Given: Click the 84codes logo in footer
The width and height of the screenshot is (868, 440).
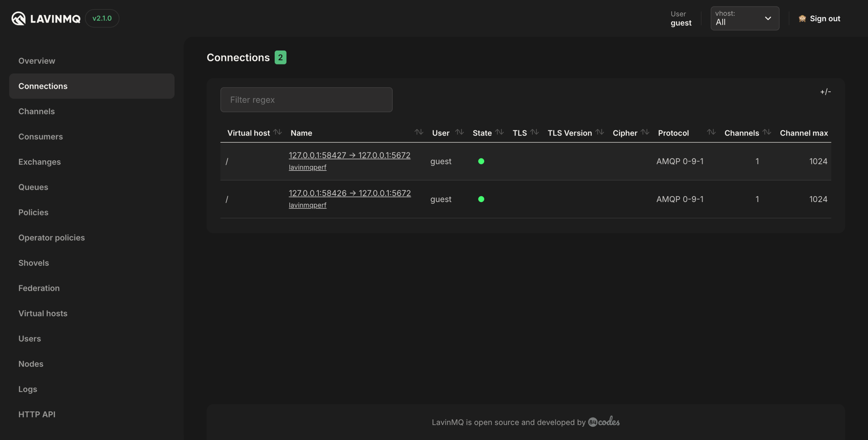Looking at the screenshot, I should coord(604,422).
